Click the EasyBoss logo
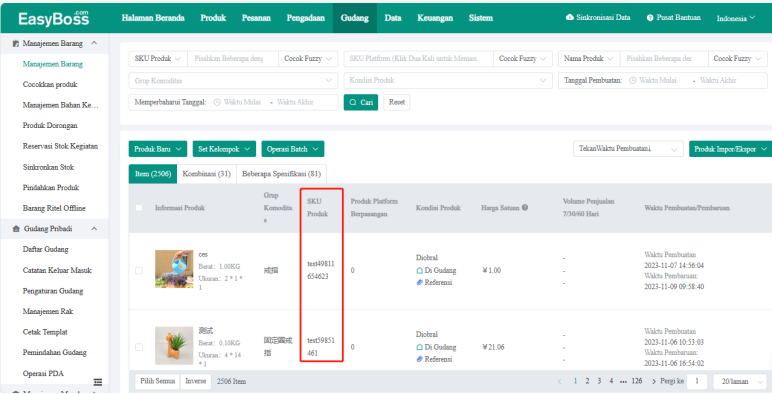Image resolution: width=772 pixels, height=394 pixels. 54,19
